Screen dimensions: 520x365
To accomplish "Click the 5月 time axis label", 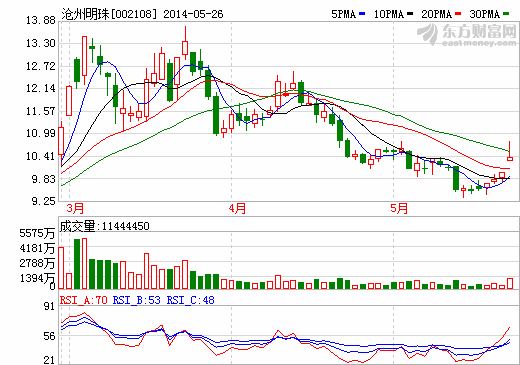I will [x=399, y=208].
